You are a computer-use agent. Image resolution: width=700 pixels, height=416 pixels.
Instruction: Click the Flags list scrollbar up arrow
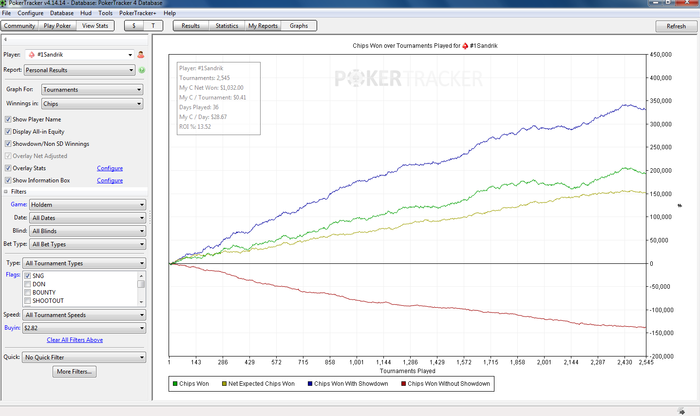tap(141, 275)
